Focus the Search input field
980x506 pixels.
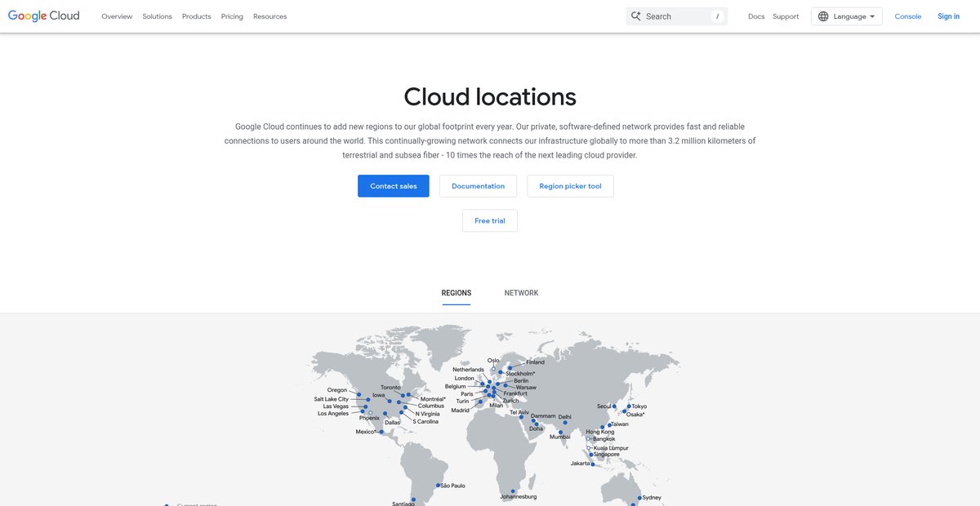677,16
